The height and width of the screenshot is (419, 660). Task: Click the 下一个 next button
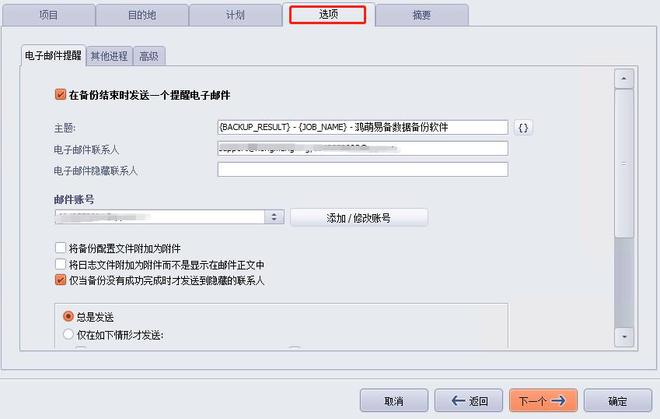click(x=543, y=400)
